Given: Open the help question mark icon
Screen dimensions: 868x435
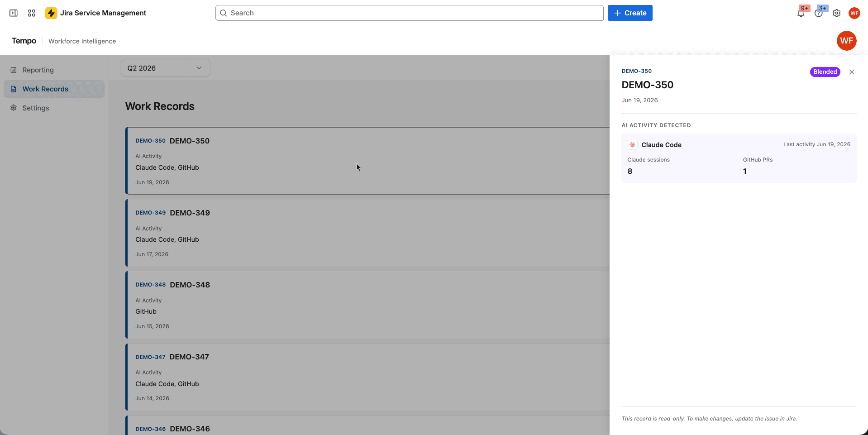Looking at the screenshot, I should (819, 13).
